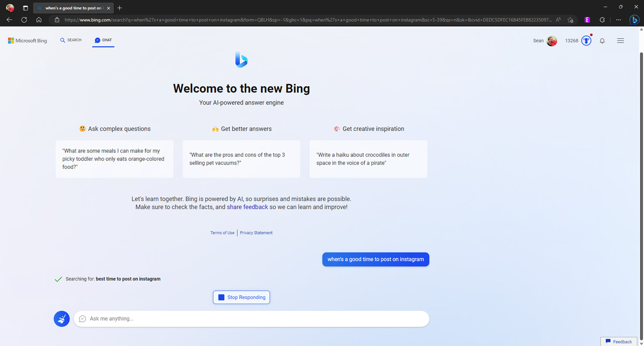Viewport: 644px width, 346px height.
Task: Click the green checkmark beside Searching for
Action: coord(58,279)
